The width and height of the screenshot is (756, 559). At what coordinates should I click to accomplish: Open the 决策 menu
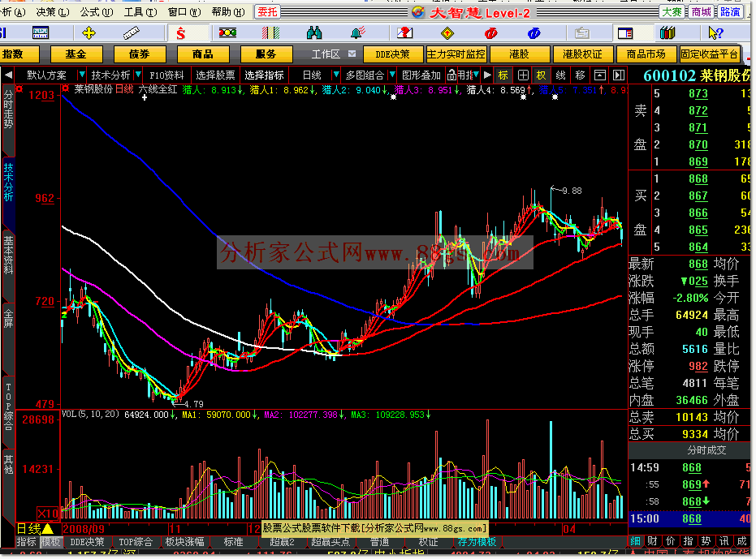[53, 12]
